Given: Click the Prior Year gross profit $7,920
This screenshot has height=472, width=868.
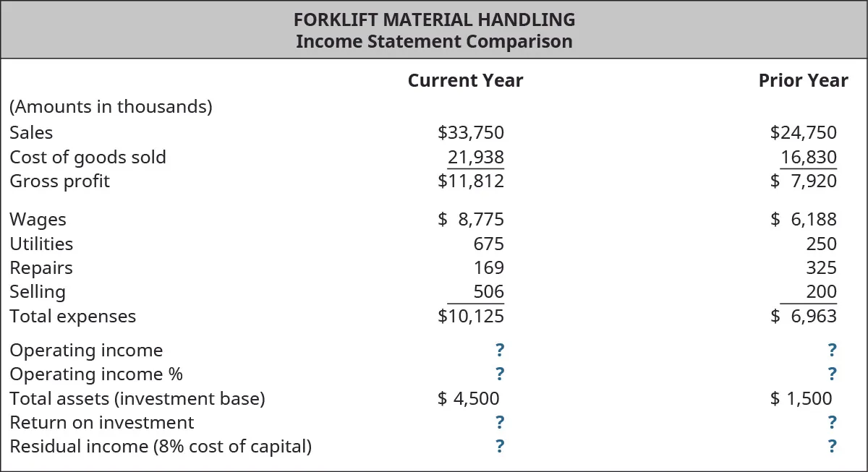Looking at the screenshot, I should (803, 181).
